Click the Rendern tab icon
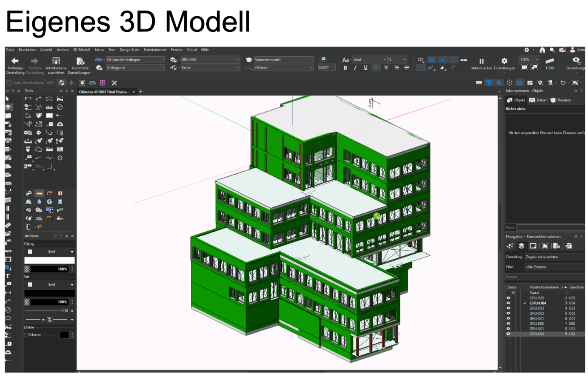588x377 pixels. 553,100
